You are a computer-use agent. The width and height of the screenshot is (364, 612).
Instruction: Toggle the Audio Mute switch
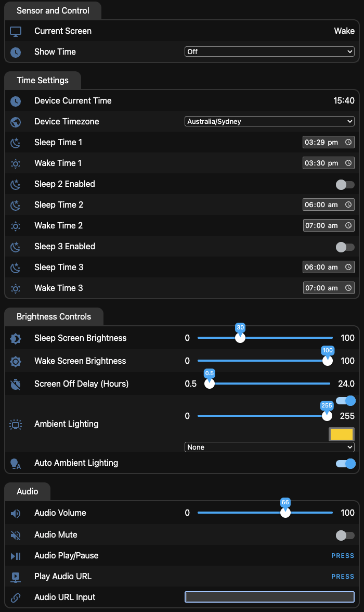[x=345, y=535]
